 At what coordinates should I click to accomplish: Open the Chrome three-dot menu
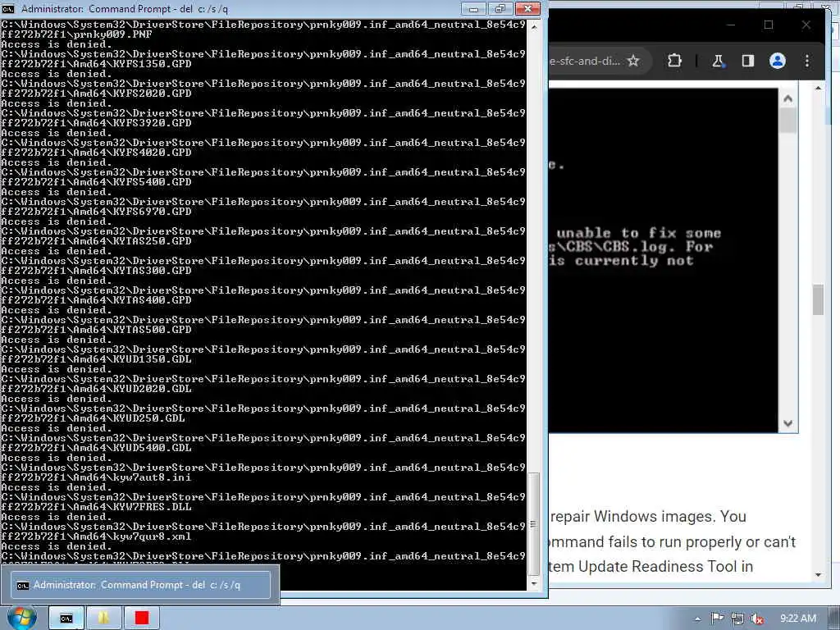(x=807, y=61)
